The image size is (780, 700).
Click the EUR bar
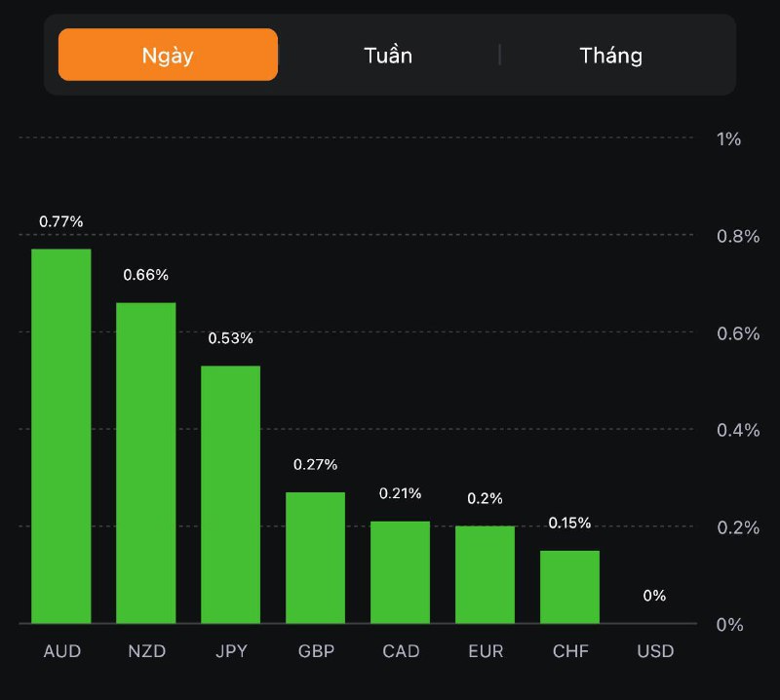(x=485, y=574)
